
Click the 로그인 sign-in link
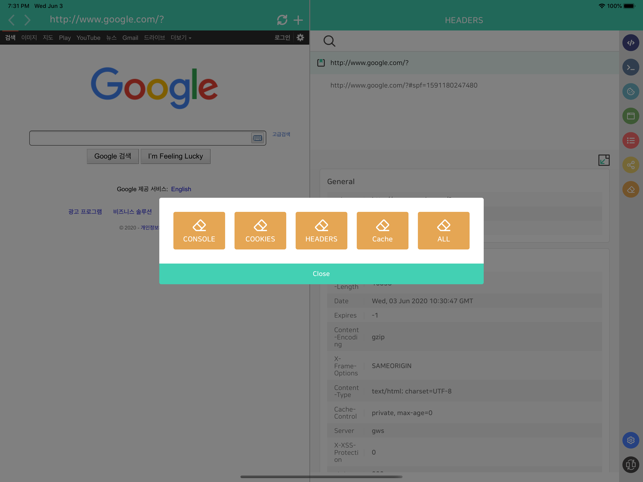coord(282,37)
